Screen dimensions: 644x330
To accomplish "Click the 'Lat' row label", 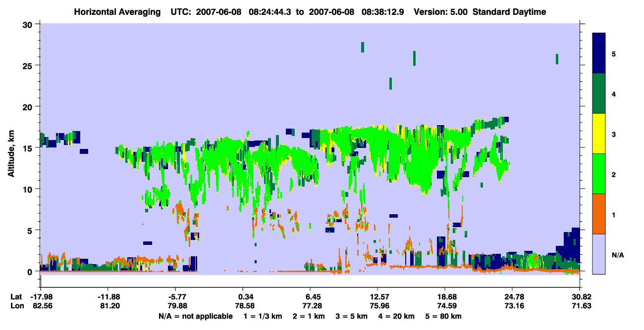I will click(x=16, y=297).
